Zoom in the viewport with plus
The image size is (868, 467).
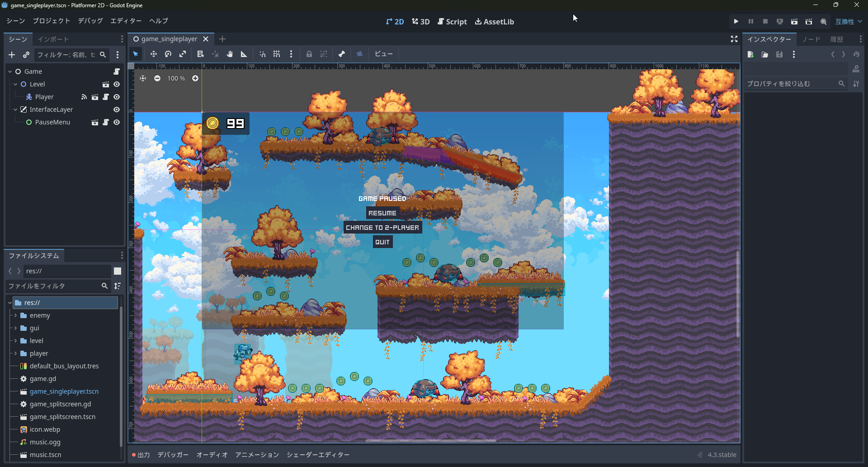click(x=195, y=78)
